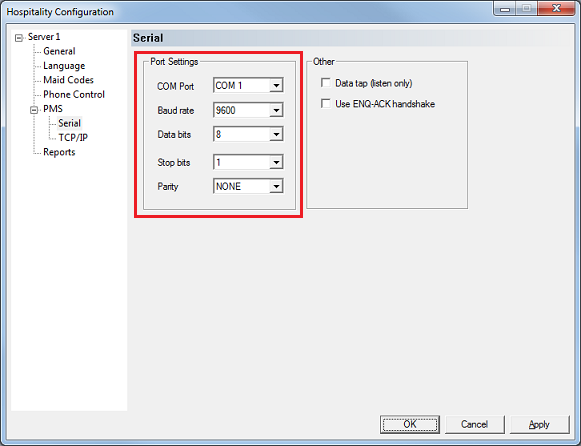Image resolution: width=581 pixels, height=446 pixels.
Task: Select the Serial tree item
Action: 69,123
